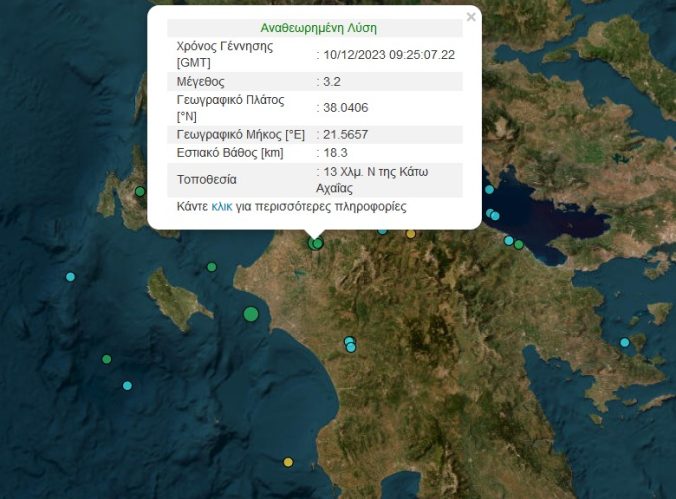
Task: Click the green marker below the popup tip
Action: 316,242
